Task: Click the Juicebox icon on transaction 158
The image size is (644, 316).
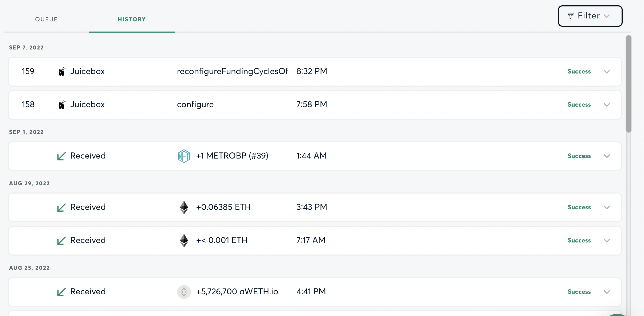Action: click(x=62, y=105)
